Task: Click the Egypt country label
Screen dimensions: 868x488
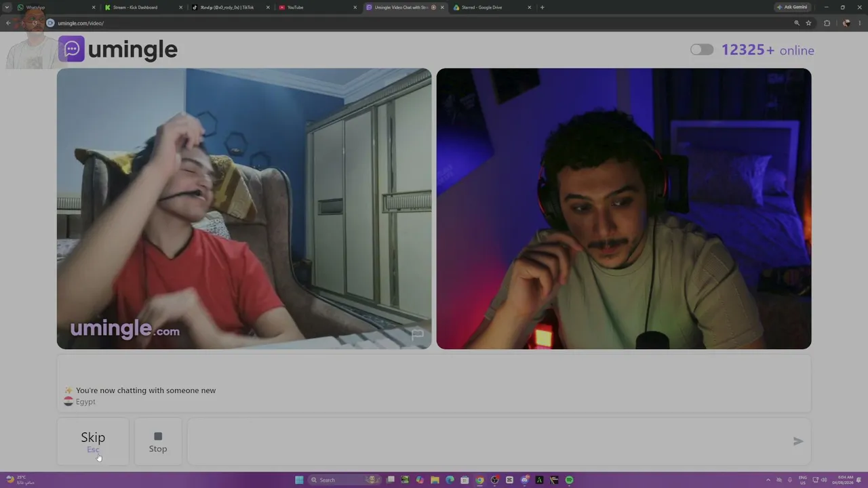Action: (85, 402)
